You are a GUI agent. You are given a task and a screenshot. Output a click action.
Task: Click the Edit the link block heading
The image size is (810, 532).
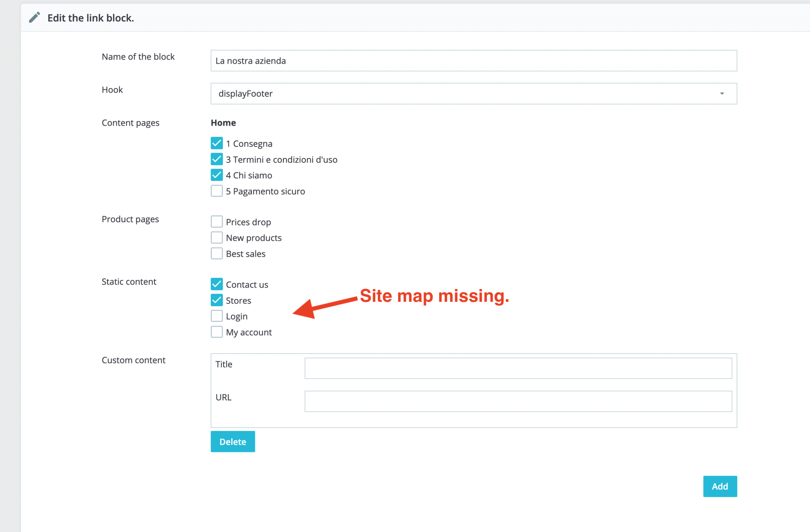(91, 18)
